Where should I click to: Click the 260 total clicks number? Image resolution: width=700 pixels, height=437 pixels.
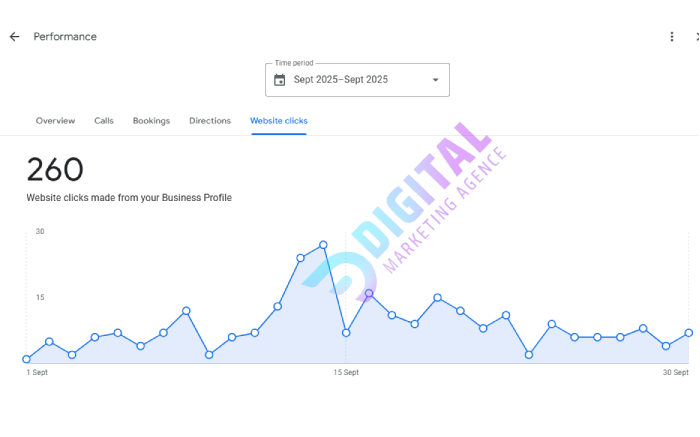click(55, 169)
